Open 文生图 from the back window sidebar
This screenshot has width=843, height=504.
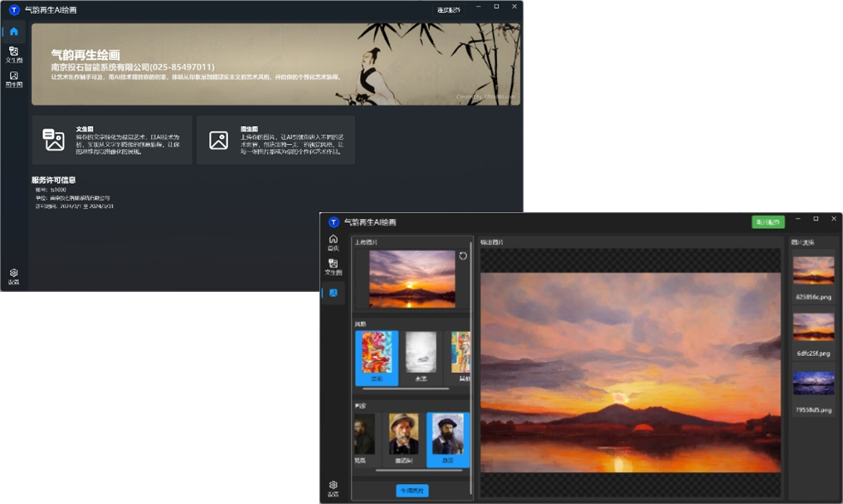pos(13,55)
